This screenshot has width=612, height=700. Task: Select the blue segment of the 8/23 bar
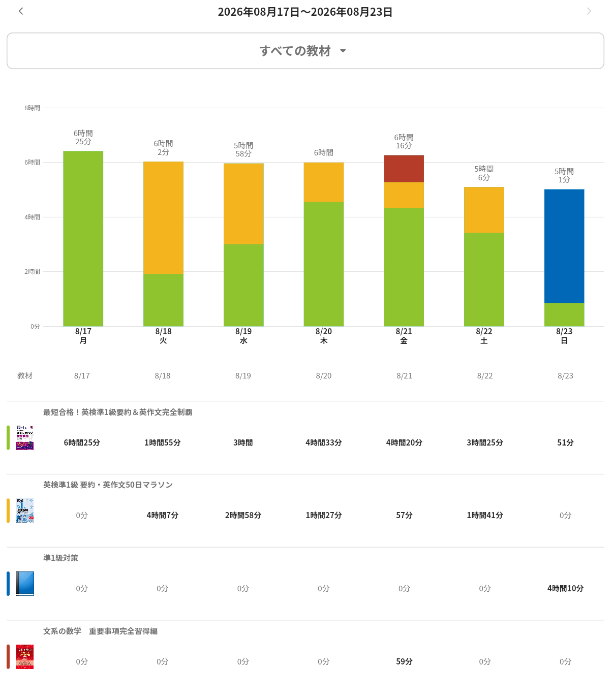(564, 246)
